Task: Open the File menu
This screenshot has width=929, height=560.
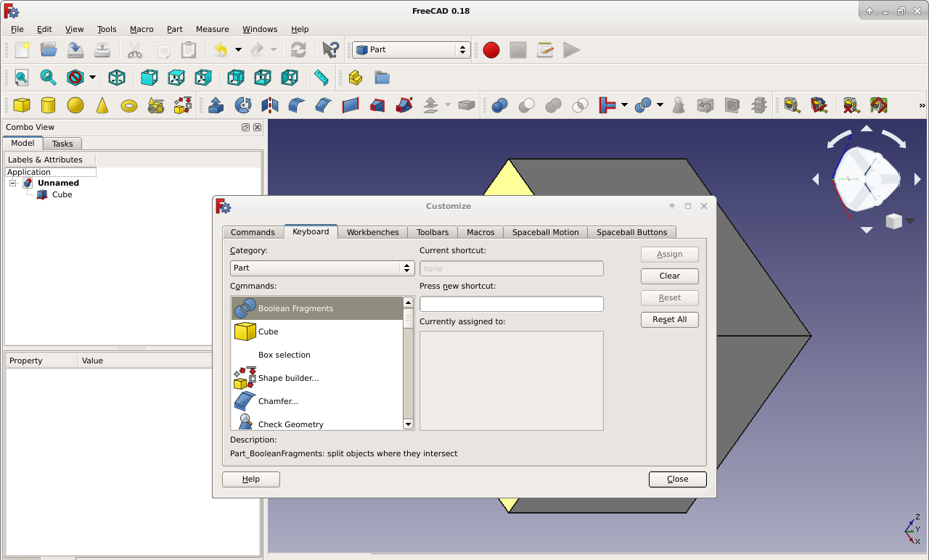Action: tap(17, 29)
